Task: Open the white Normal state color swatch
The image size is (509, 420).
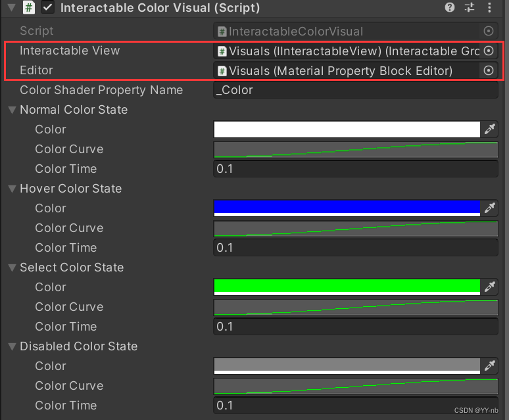Action: (347, 129)
